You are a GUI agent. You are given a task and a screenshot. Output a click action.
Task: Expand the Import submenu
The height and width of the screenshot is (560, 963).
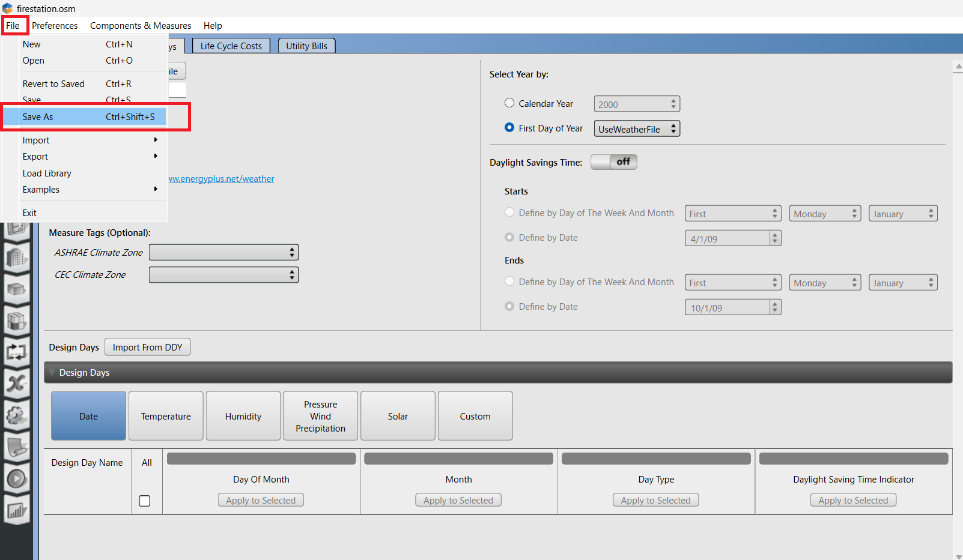(x=84, y=140)
